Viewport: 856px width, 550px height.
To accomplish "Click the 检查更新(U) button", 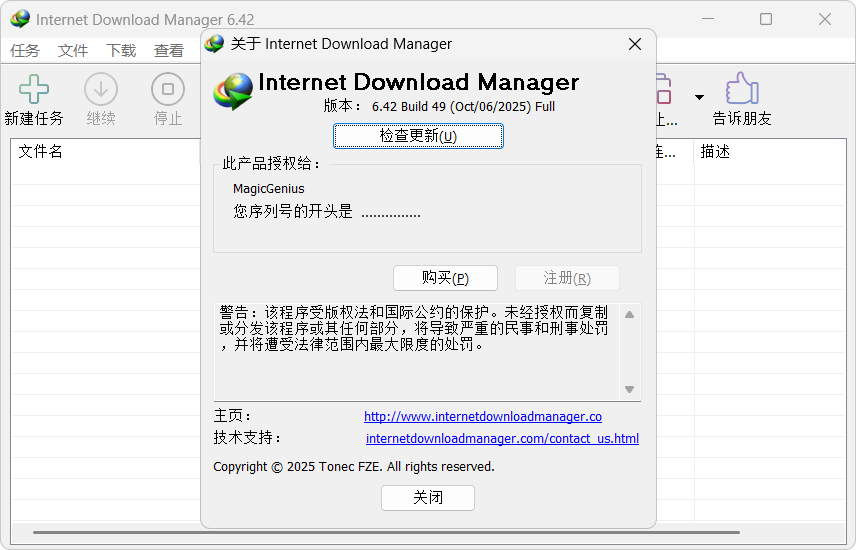I will [x=418, y=136].
